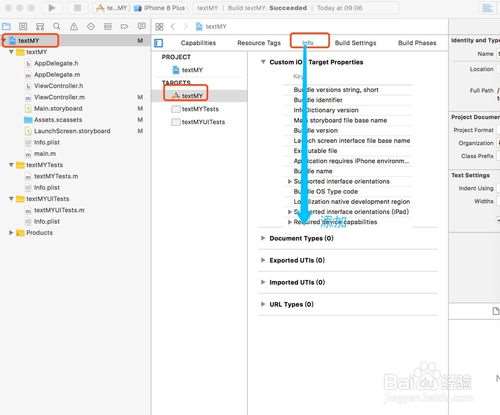Screen dimensions: 500x415
Task: Expand Imported UTIs section
Action: click(x=263, y=282)
